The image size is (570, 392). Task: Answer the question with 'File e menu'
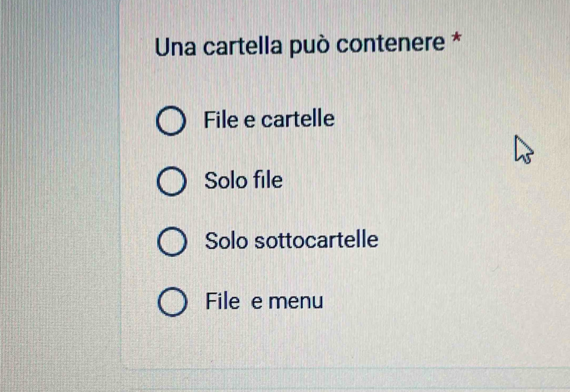pos(171,303)
